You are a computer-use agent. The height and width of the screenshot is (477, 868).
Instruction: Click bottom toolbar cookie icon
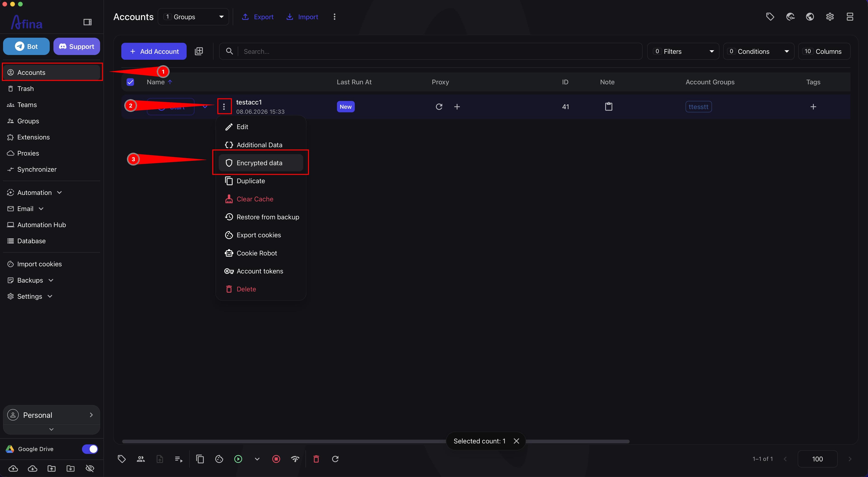pos(219,459)
